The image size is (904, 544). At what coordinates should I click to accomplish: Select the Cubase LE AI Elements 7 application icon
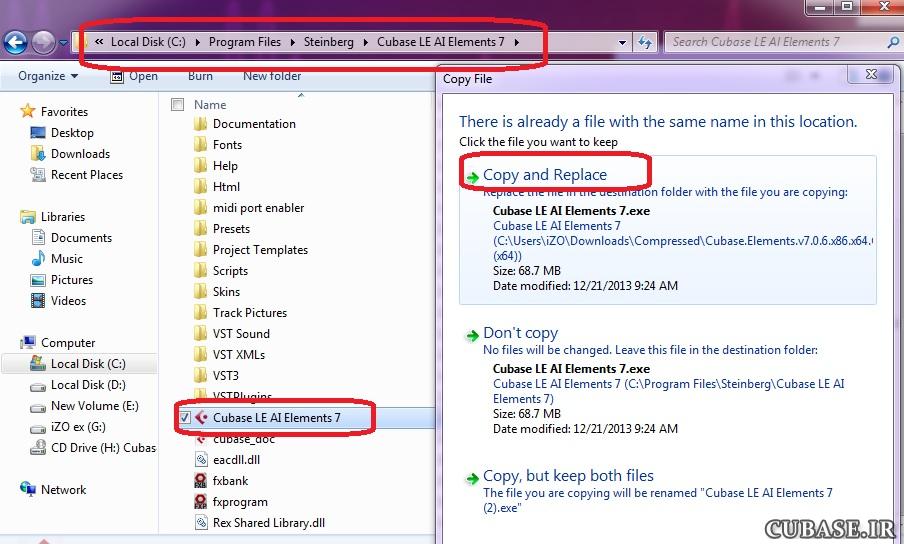point(201,417)
